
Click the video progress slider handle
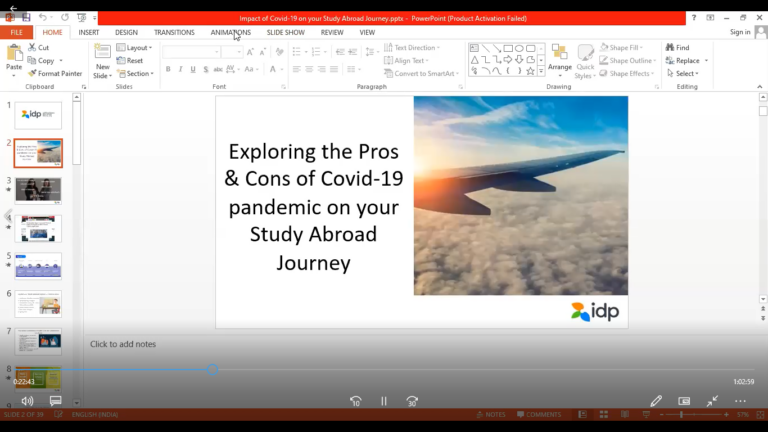[x=213, y=370]
